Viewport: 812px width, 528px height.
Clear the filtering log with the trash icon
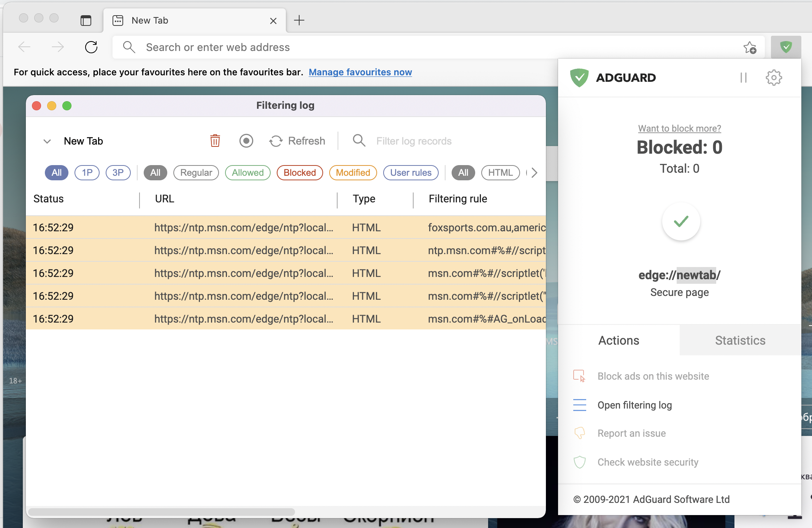215,141
